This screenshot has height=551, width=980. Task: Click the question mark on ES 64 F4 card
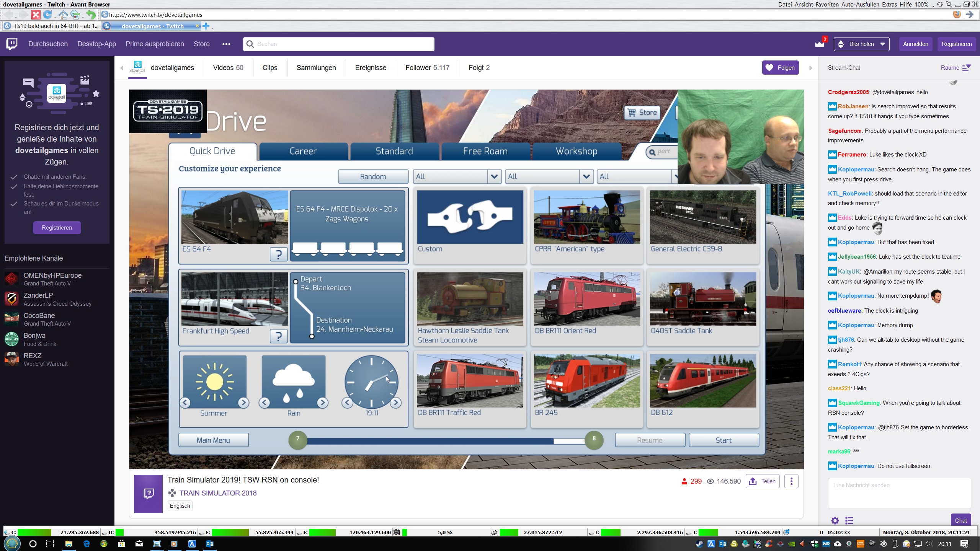278,254
